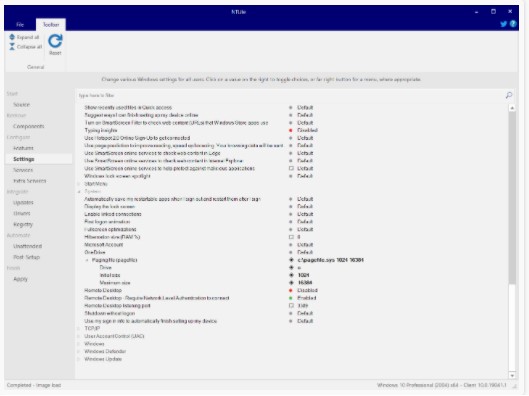The width and height of the screenshot is (529, 396).
Task: Toggle the checkbox on Hibernation size row
Action: 291,237
